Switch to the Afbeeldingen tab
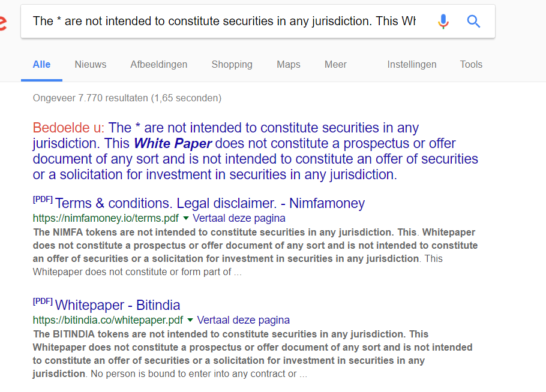546x392 pixels. pos(159,65)
